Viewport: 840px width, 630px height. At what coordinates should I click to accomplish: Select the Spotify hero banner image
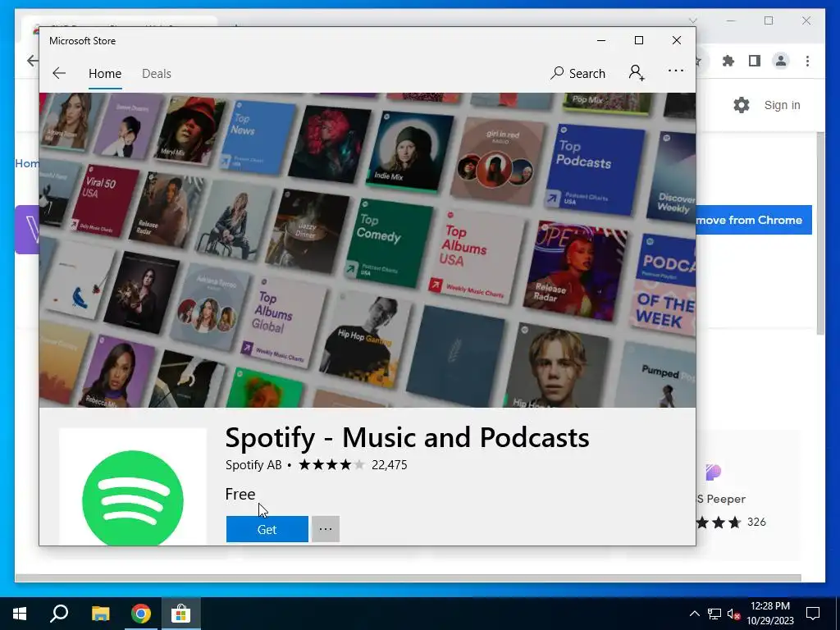(367, 250)
